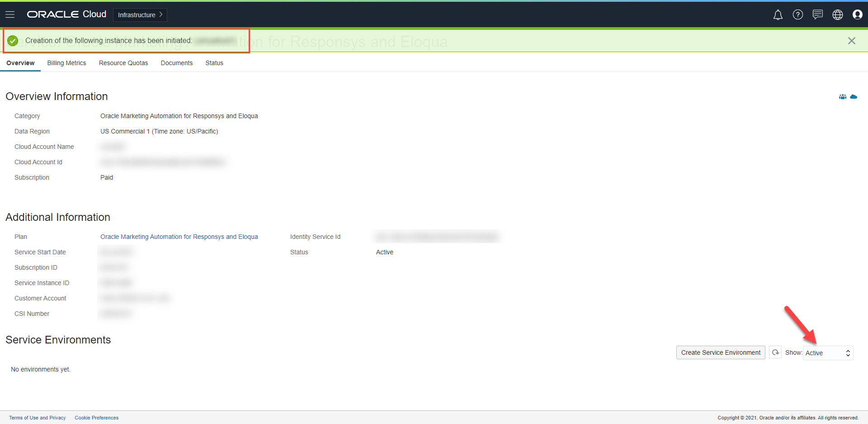Go to the Documents tab
The width and height of the screenshot is (868, 424).
pos(177,63)
